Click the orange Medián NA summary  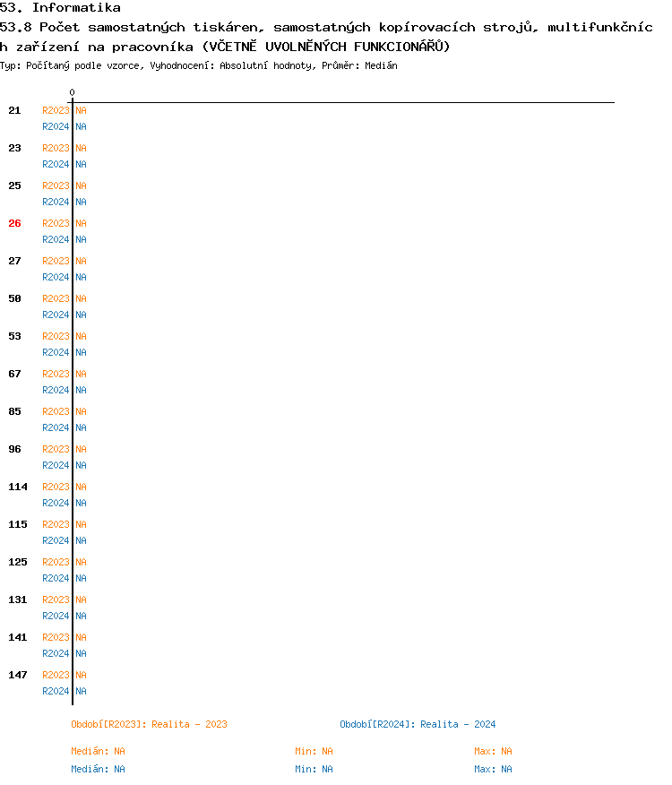click(98, 751)
